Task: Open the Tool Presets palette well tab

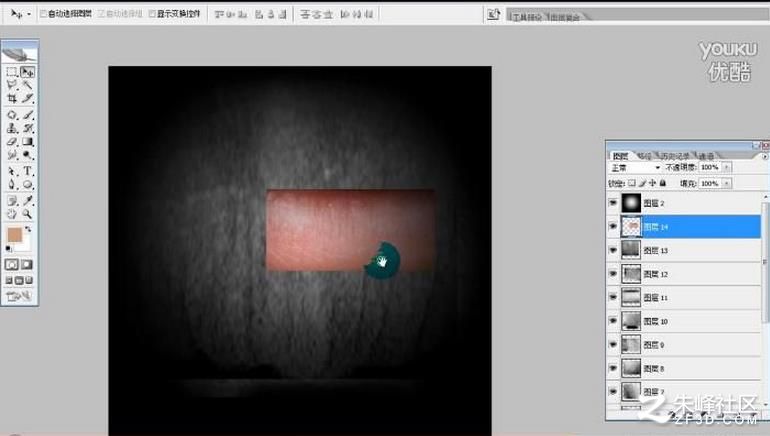Action: coord(527,17)
